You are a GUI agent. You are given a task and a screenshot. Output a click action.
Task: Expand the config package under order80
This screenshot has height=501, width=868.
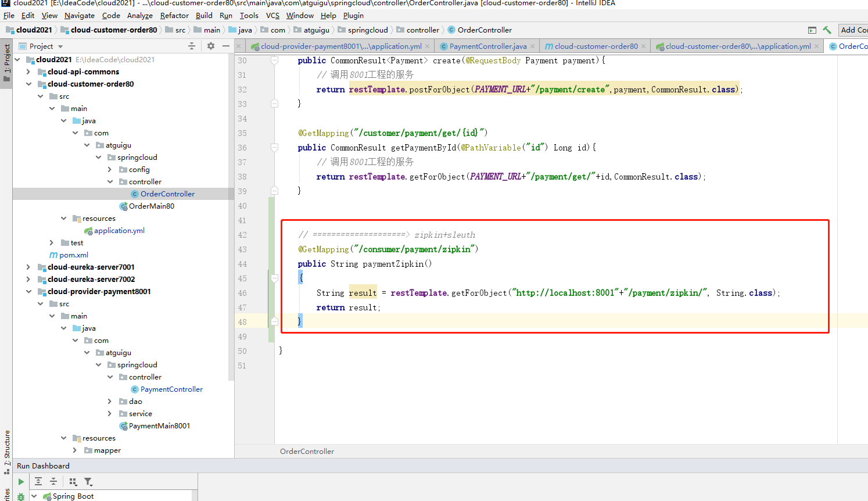click(110, 169)
